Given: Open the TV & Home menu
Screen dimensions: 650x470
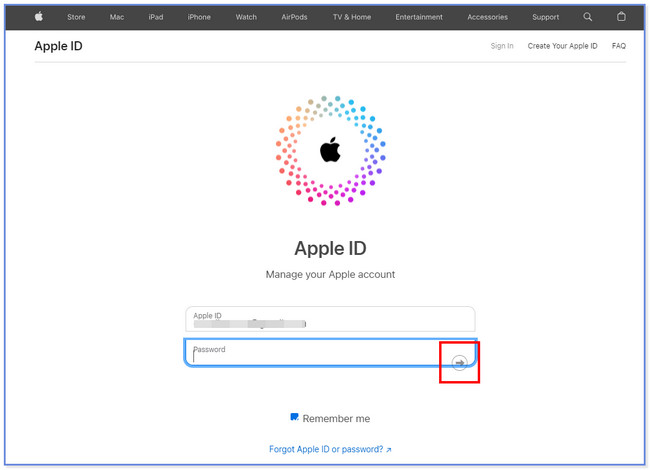Looking at the screenshot, I should click(352, 17).
